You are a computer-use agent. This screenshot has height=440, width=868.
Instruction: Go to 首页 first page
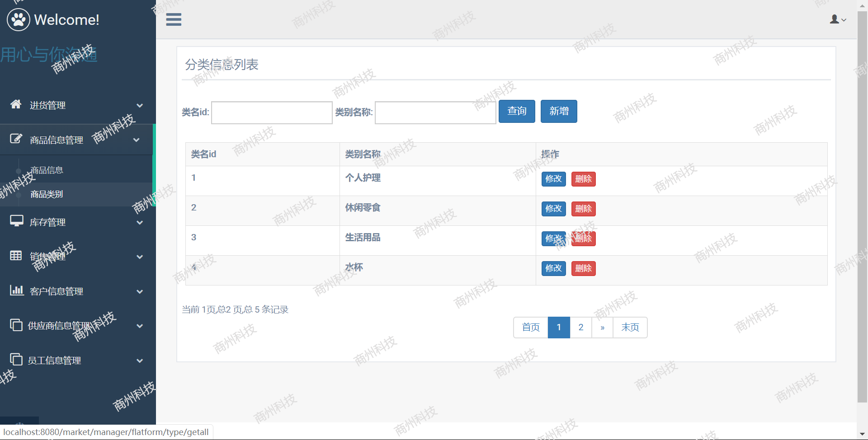[531, 327]
